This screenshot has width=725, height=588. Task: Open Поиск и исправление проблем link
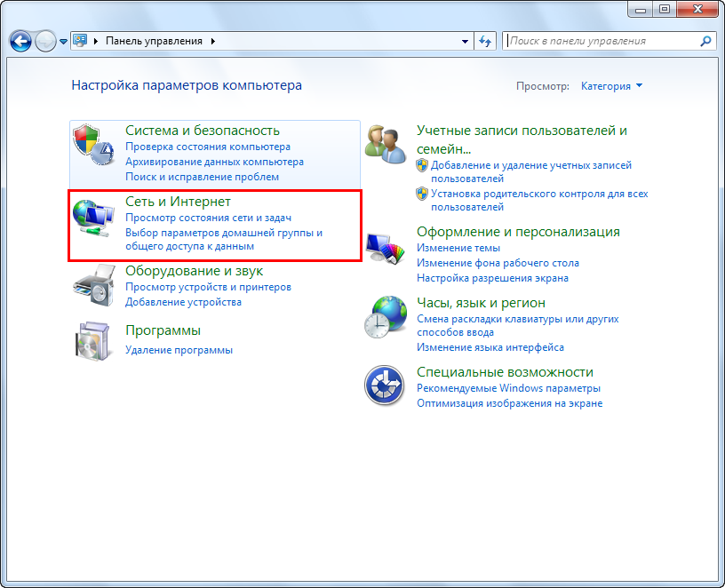coord(202,177)
